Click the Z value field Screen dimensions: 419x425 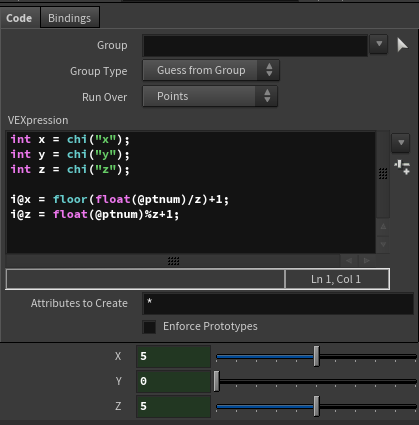(173, 406)
